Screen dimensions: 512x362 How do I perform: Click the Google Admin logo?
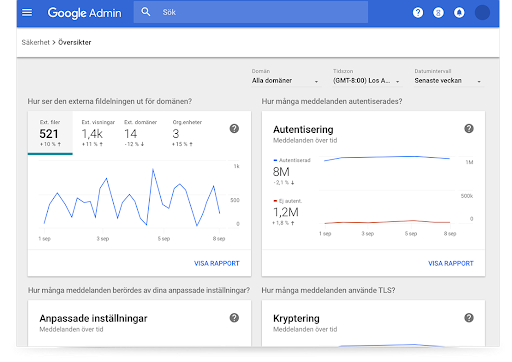tap(84, 13)
